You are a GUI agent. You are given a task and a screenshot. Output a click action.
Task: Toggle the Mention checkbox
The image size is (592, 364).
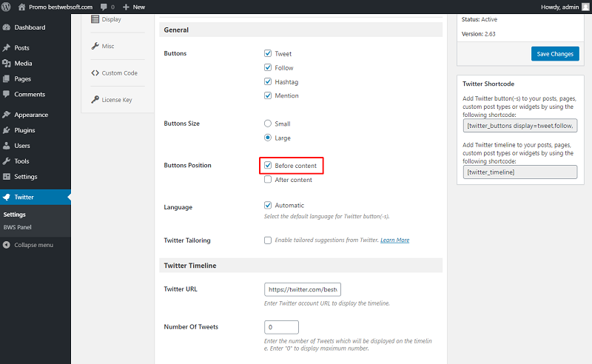point(268,95)
